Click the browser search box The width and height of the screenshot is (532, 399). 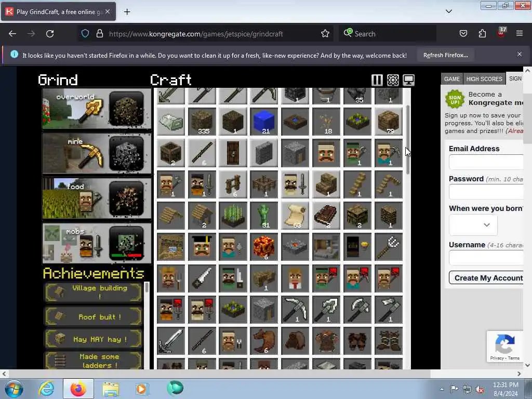(388, 34)
